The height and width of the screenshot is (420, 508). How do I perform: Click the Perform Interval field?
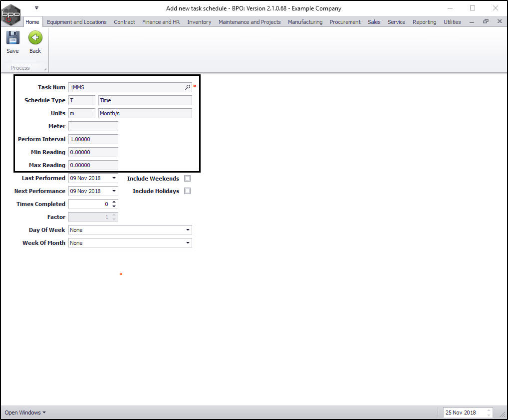click(x=93, y=139)
